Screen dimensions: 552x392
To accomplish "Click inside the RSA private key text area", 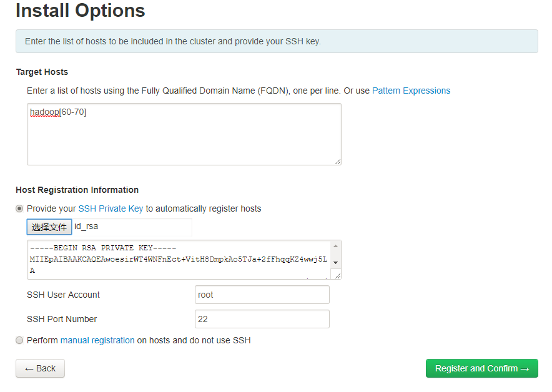I will tap(179, 260).
